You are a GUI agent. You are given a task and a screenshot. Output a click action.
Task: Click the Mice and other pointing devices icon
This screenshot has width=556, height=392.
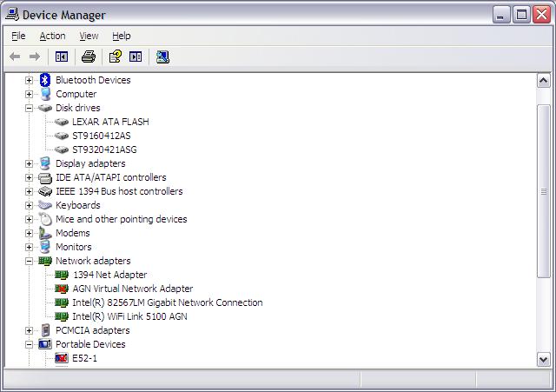[x=45, y=219]
